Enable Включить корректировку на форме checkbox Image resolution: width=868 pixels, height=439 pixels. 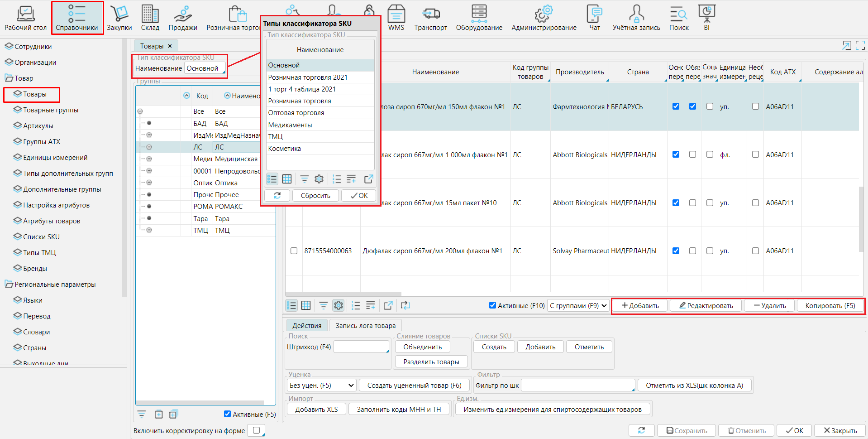[257, 430]
